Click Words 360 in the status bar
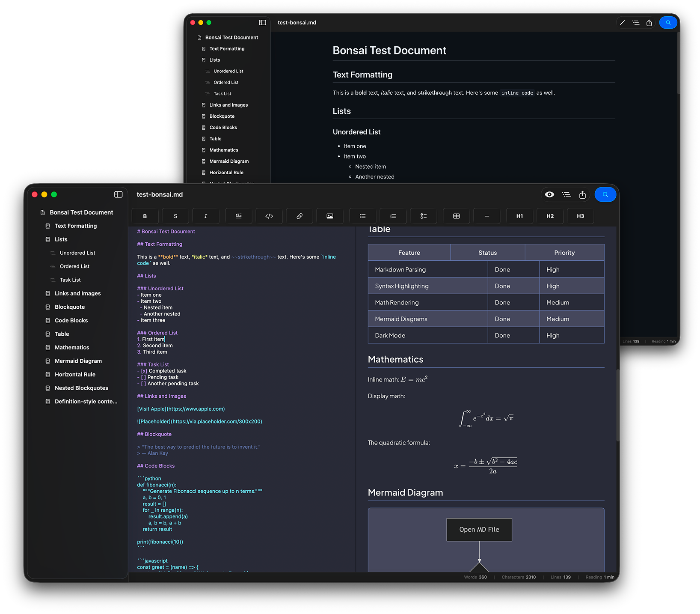 (x=475, y=577)
